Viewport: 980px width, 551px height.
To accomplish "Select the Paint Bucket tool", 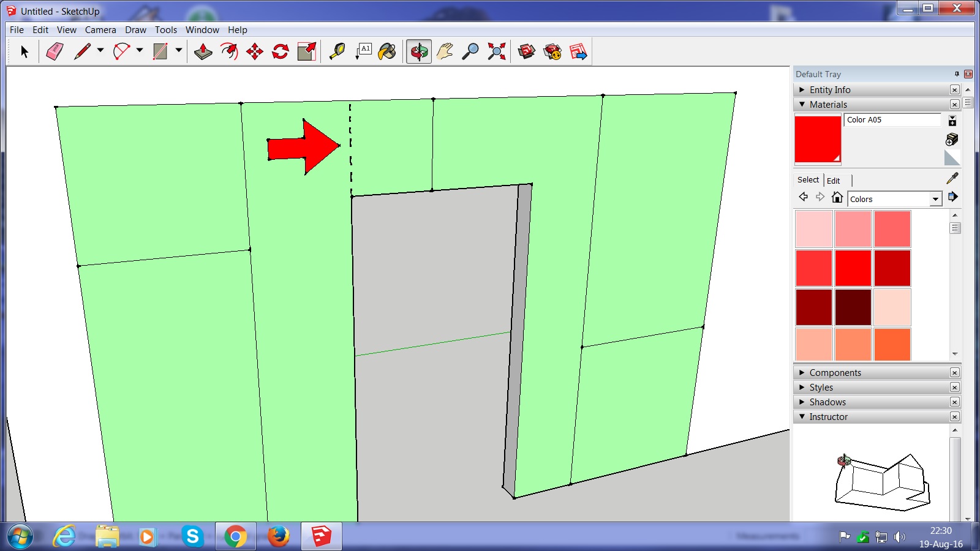I will click(x=387, y=51).
